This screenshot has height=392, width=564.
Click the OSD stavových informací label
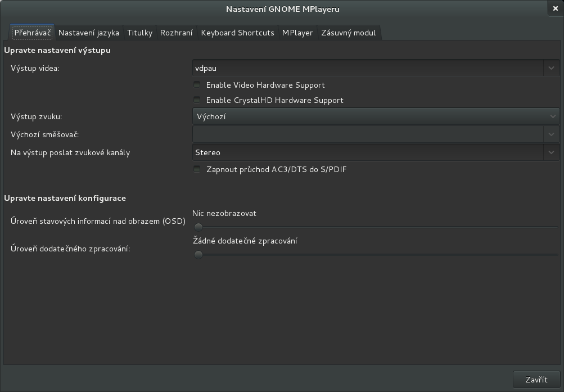point(98,221)
